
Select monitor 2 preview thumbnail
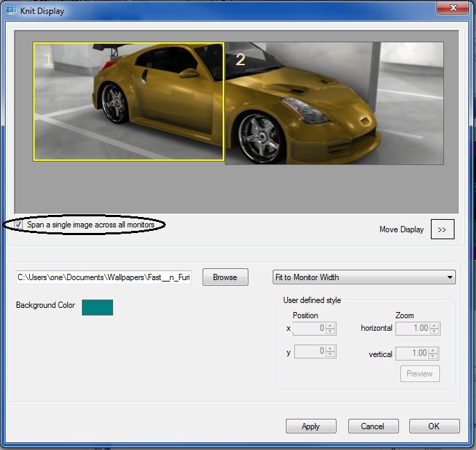pos(334,103)
